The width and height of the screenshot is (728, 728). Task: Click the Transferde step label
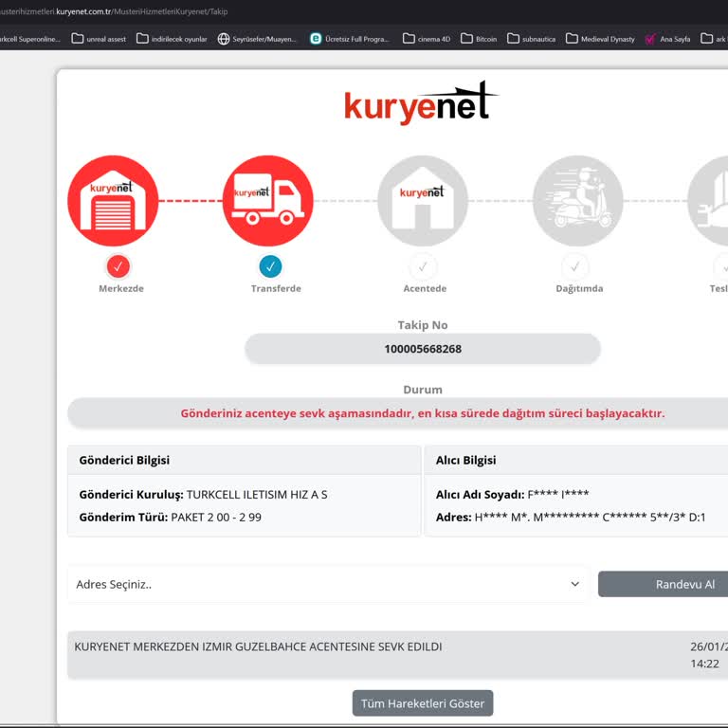(276, 288)
